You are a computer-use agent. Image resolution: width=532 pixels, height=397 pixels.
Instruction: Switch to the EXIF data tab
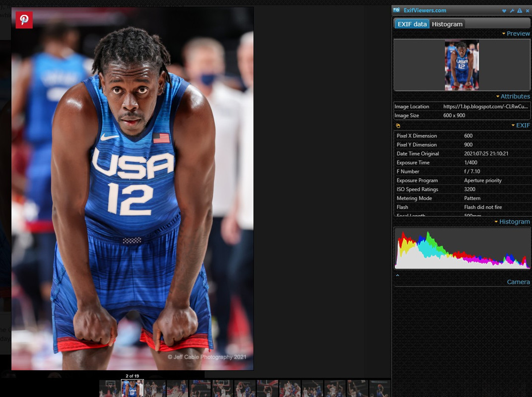click(412, 24)
